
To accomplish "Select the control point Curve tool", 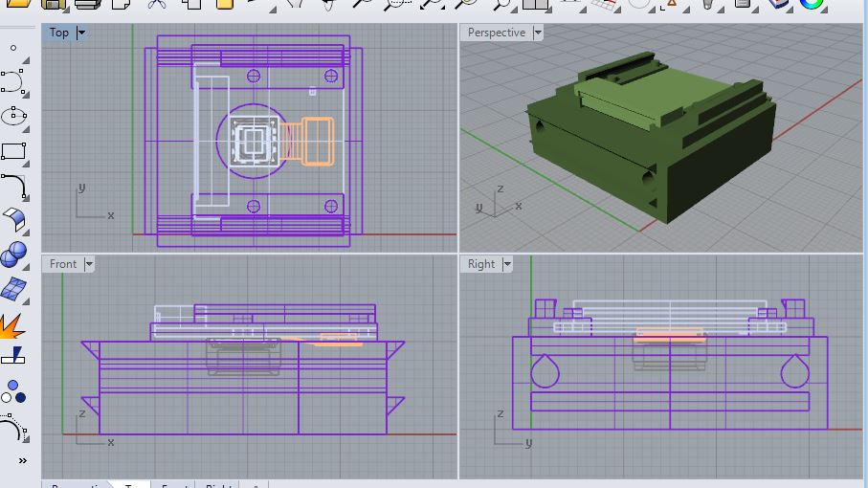I will (x=12, y=81).
